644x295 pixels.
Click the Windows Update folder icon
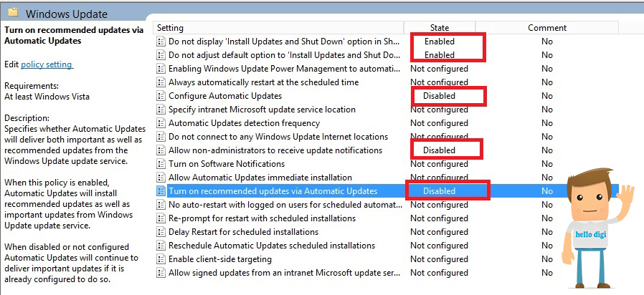[x=13, y=12]
